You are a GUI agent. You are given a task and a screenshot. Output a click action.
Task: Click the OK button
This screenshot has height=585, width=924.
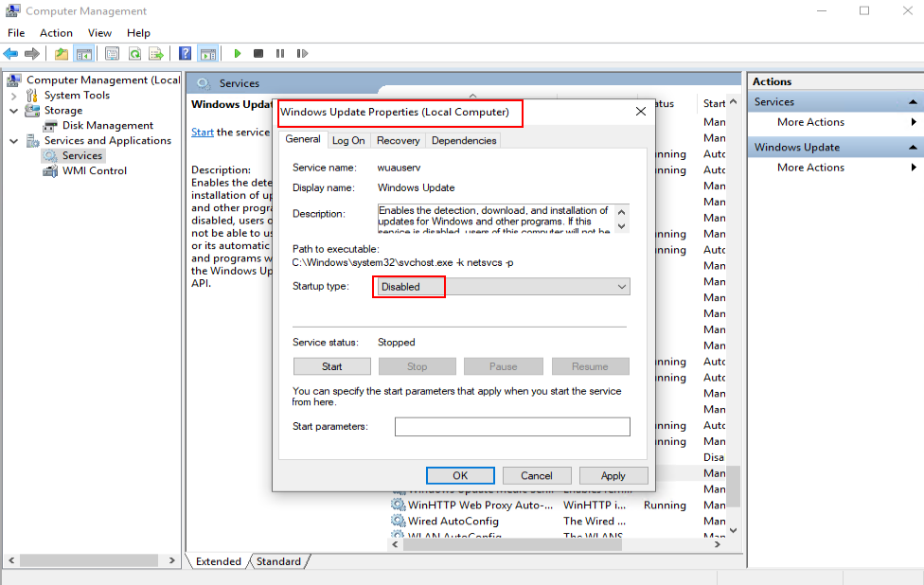460,475
